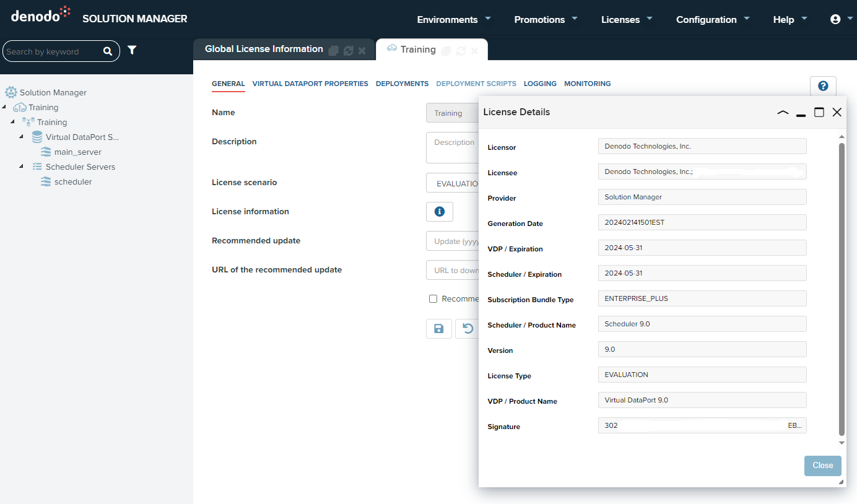Click the scrollbar down arrow in License Details
This screenshot has height=504, width=857.
click(x=842, y=443)
